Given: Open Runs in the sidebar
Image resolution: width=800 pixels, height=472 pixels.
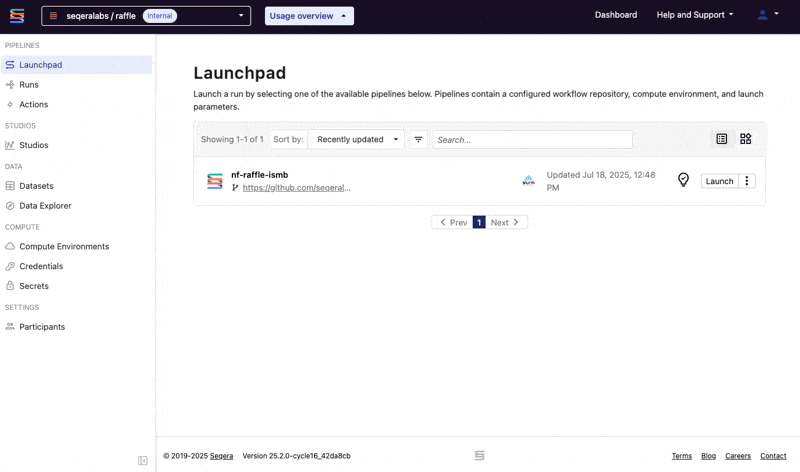Looking at the screenshot, I should point(29,85).
